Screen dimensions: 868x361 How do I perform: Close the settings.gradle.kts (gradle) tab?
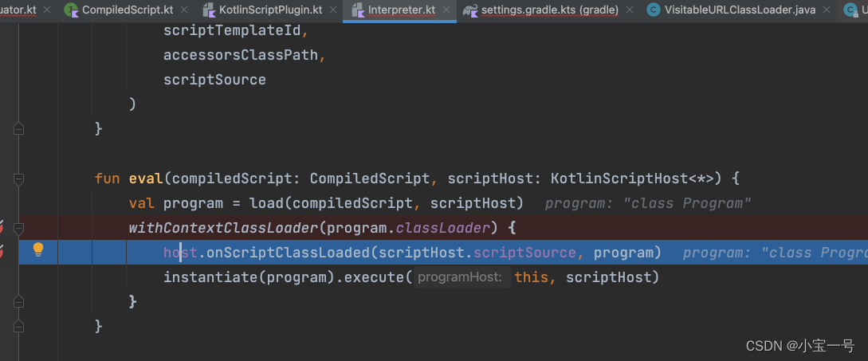(630, 10)
